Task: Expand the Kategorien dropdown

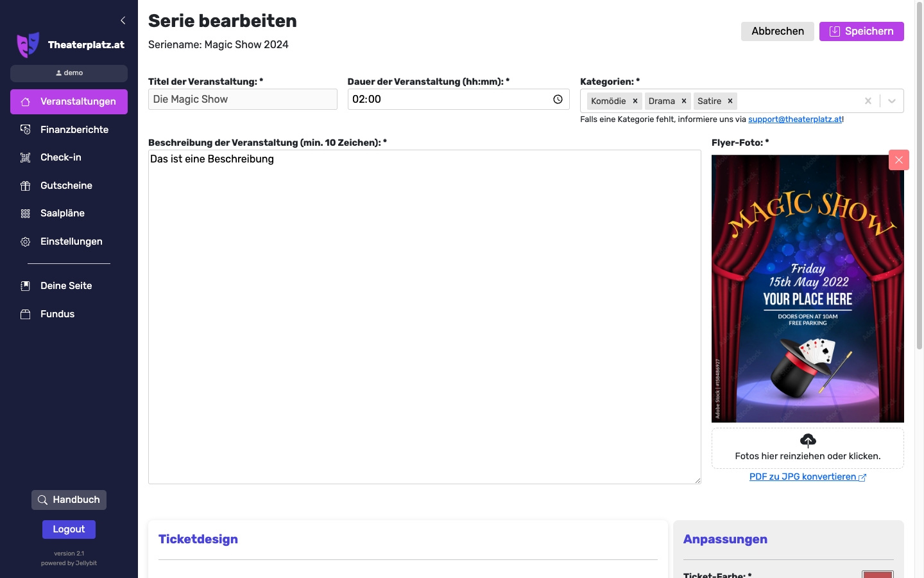Action: coord(891,101)
